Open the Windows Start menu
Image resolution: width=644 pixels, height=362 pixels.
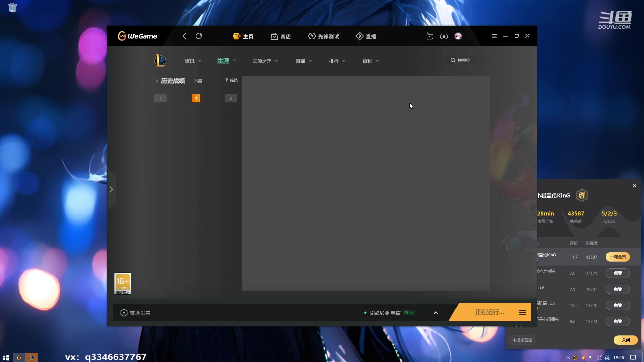pyautogui.click(x=6, y=358)
